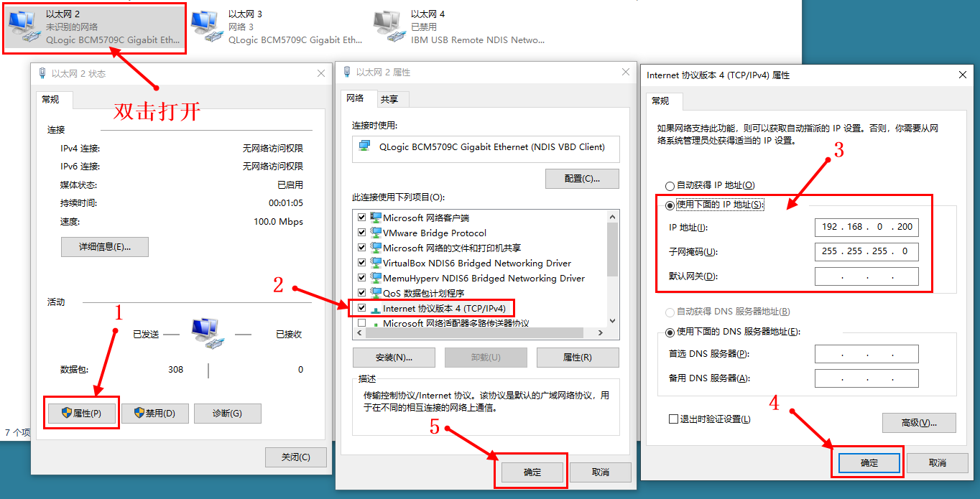Switch to the 共享 tab
The image size is (980, 499).
coord(389,99)
